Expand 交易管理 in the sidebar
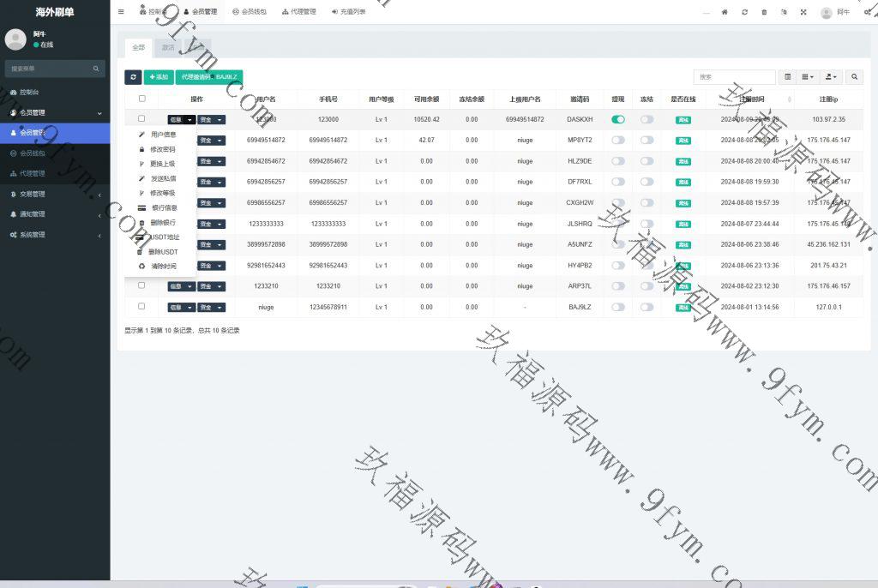The width and height of the screenshot is (878, 588). pos(55,194)
